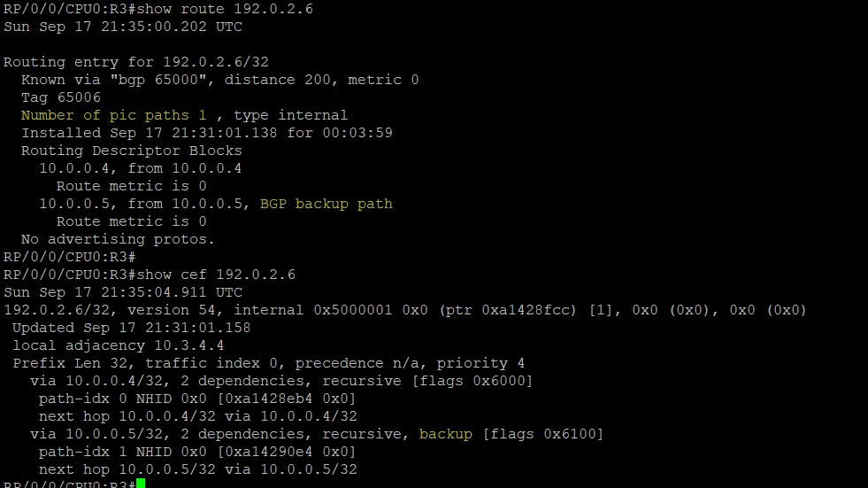Click 'path-idx 0 NHID 0x0' line

197,399
